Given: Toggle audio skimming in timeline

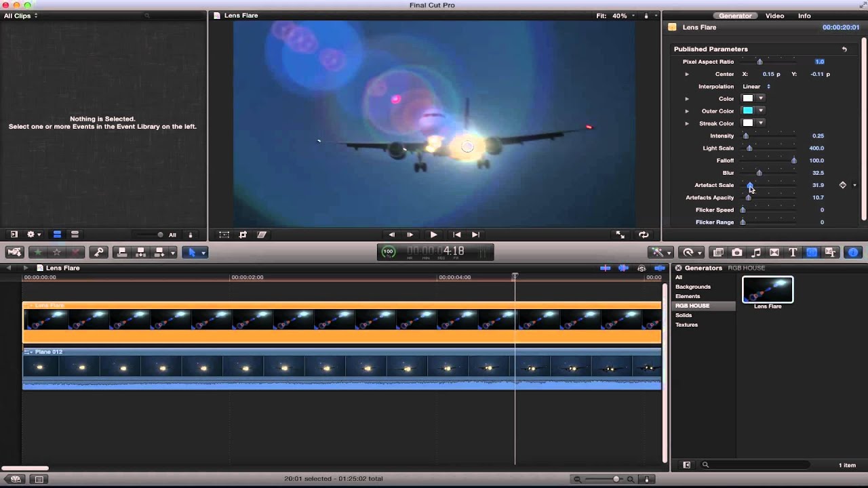Looking at the screenshot, I should pyautogui.click(x=623, y=268).
